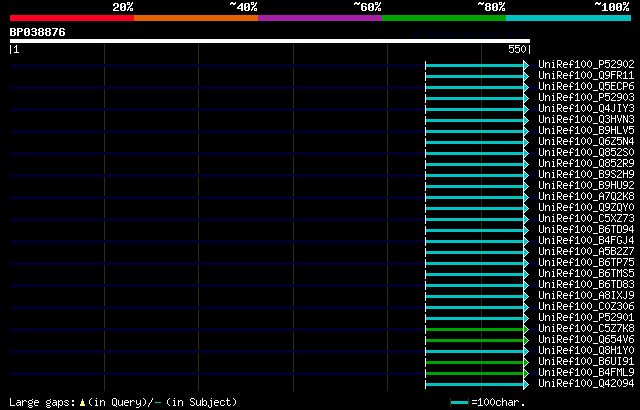Select the UniRef100_C5XZ73 label
Viewport: 640px width, 410px height.
(x=586, y=218)
